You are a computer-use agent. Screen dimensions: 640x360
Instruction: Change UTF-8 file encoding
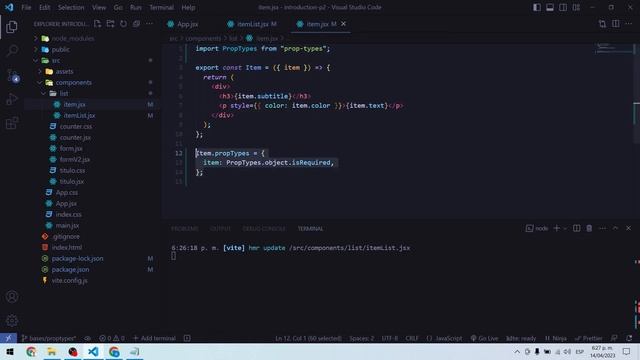389,338
